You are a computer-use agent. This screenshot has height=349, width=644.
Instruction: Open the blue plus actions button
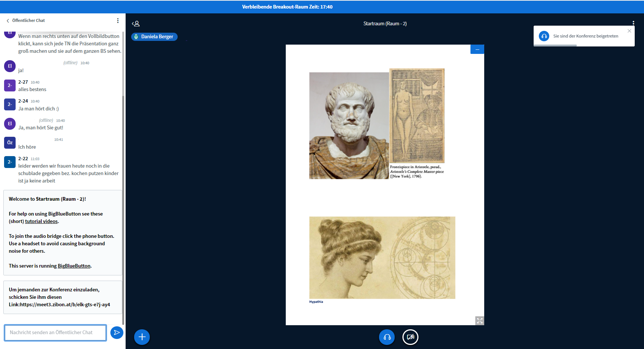142,337
